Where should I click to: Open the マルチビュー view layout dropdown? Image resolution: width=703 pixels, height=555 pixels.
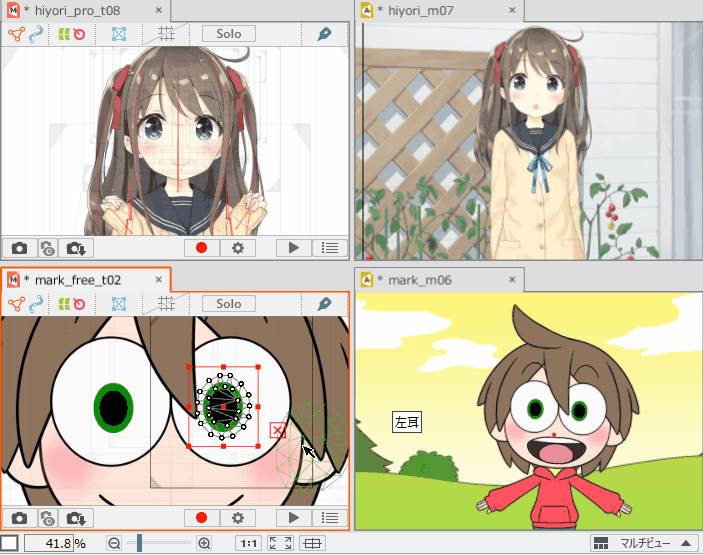[x=643, y=543]
